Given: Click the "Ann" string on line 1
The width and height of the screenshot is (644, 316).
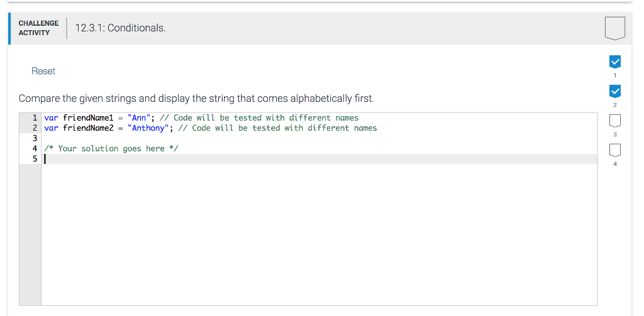Looking at the screenshot, I should [139, 117].
